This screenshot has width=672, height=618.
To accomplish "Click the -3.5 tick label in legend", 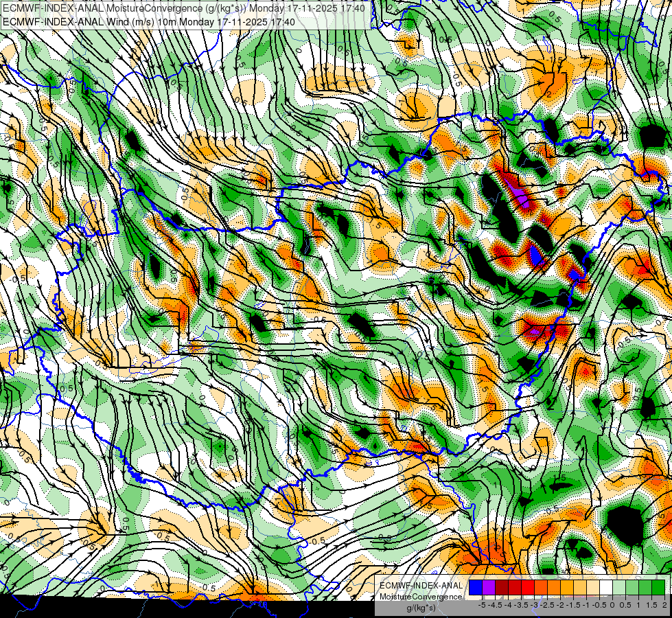I will tap(521, 605).
